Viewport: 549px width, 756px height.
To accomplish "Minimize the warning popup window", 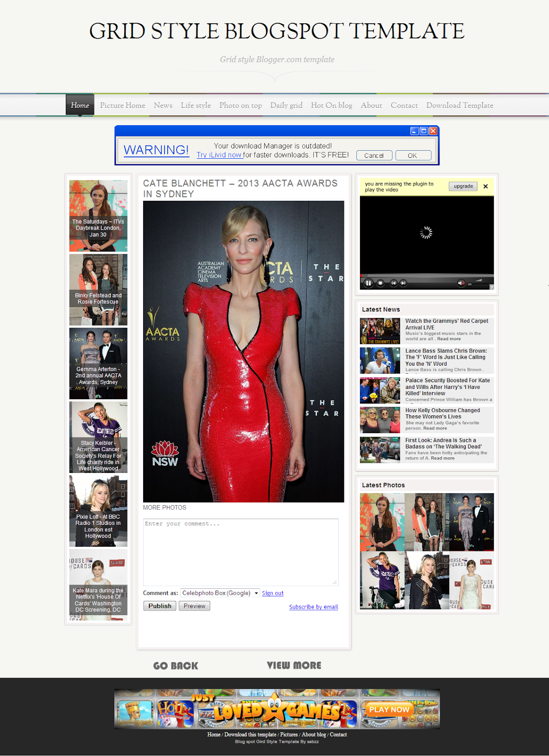I will (414, 131).
